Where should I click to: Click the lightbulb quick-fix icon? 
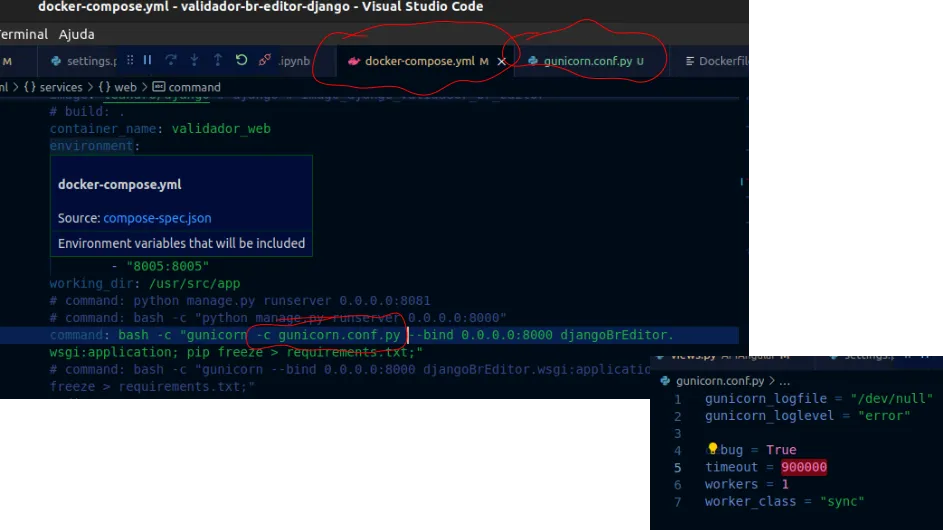point(712,450)
